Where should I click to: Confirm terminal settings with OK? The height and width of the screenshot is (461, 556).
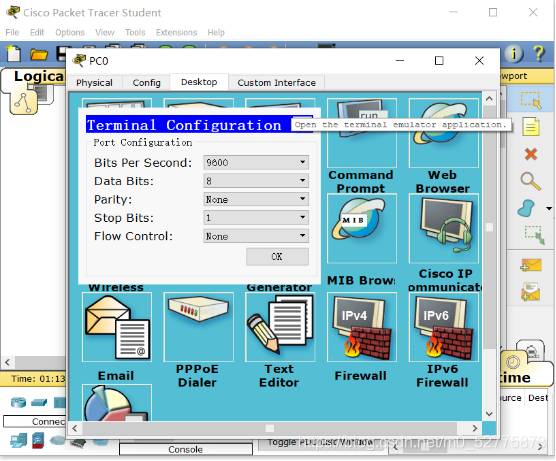pos(277,256)
